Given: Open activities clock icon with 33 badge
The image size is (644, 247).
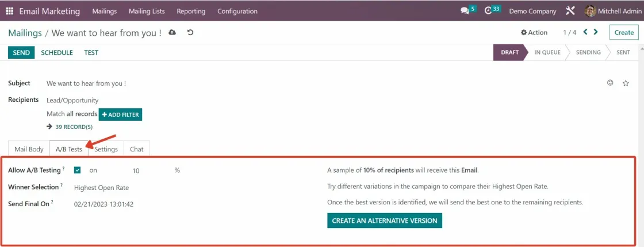Looking at the screenshot, I should [488, 11].
